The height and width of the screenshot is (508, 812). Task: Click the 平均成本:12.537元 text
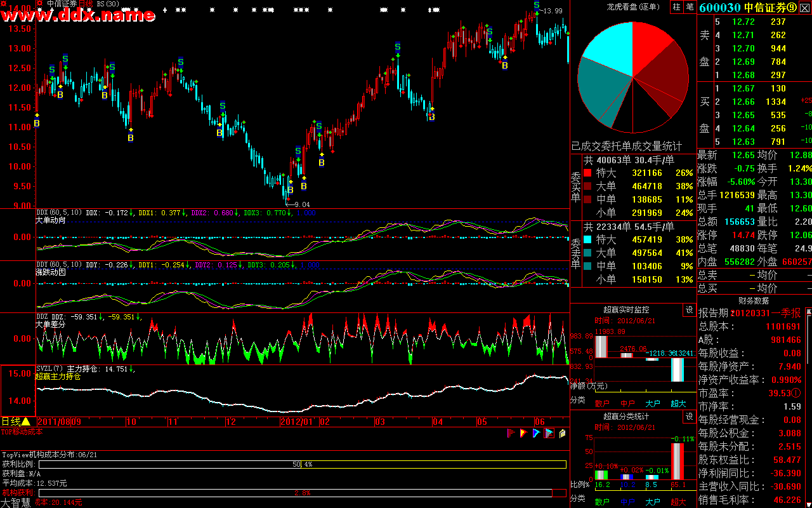[x=34, y=483]
